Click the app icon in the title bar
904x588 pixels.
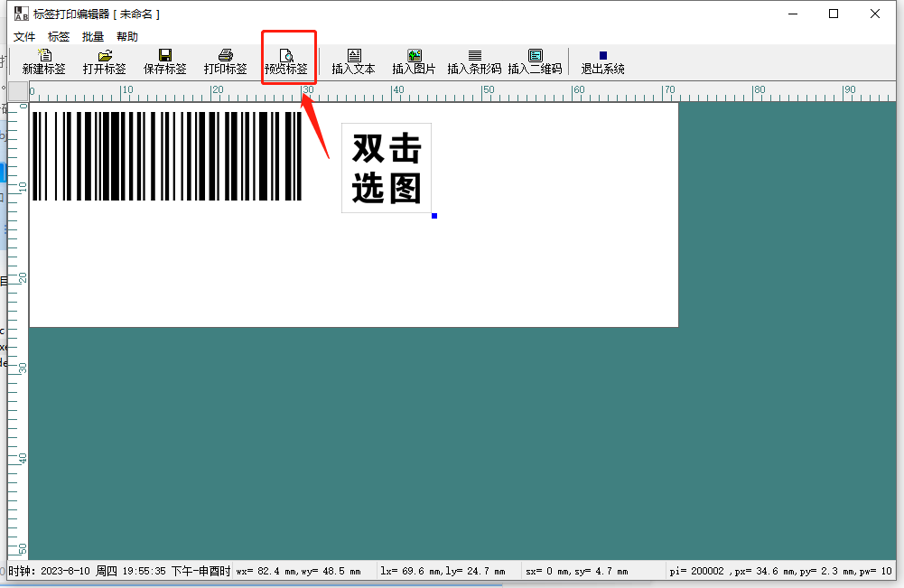[22, 14]
